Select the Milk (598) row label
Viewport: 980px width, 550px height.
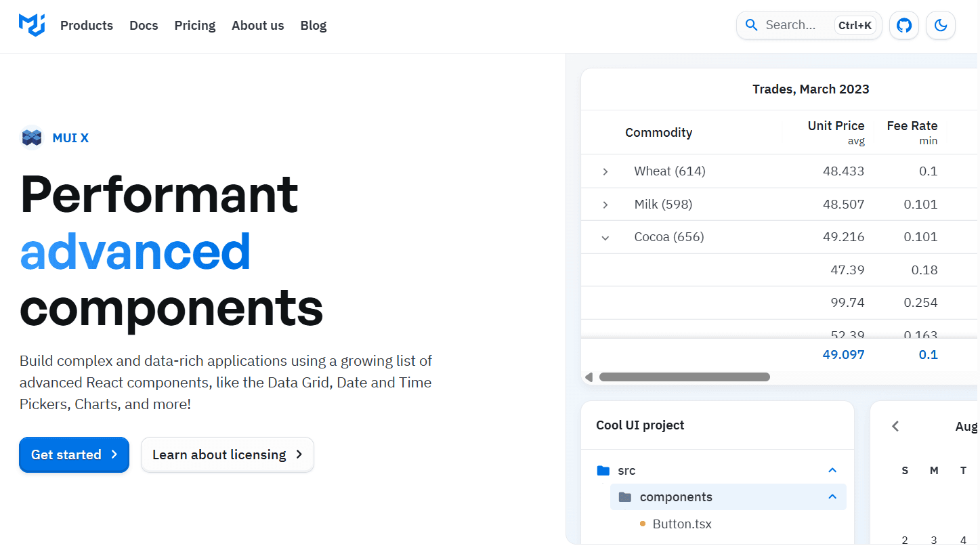(x=663, y=205)
